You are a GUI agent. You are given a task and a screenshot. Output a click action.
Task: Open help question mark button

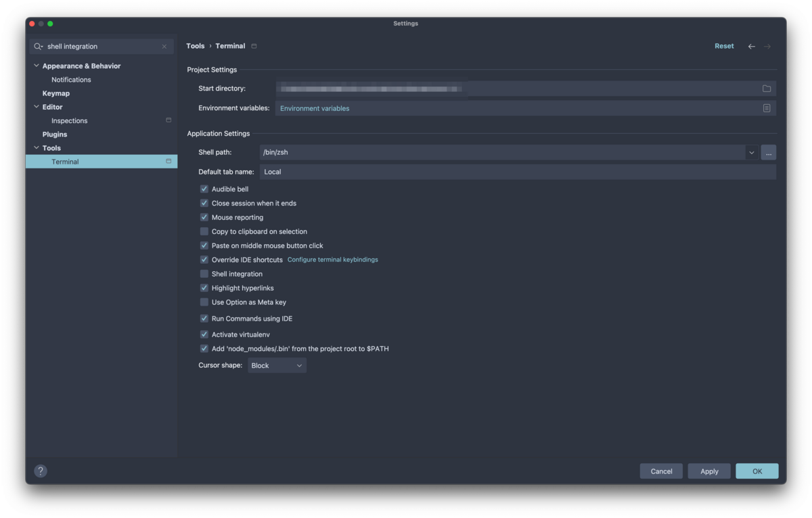pos(41,471)
